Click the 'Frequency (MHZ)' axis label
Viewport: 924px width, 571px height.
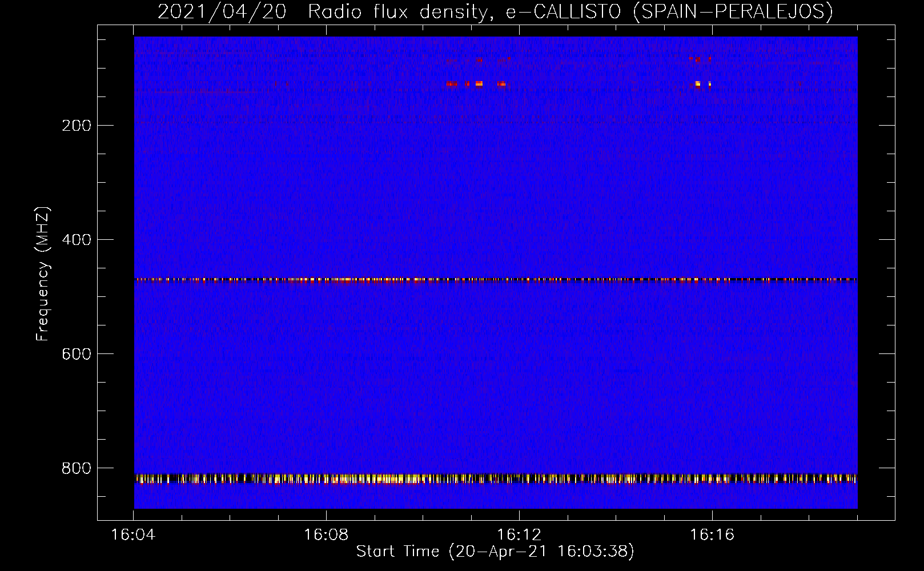point(43,274)
